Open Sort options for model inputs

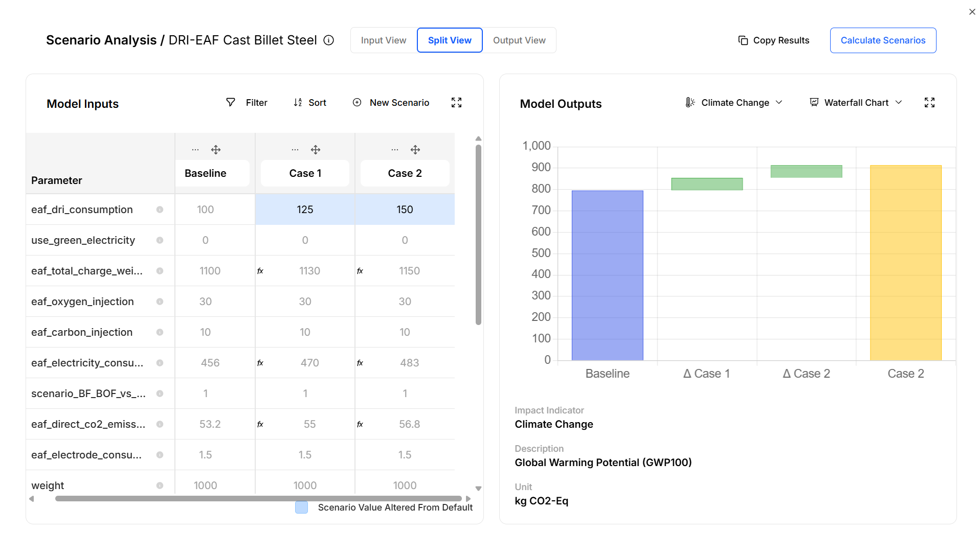click(x=309, y=103)
